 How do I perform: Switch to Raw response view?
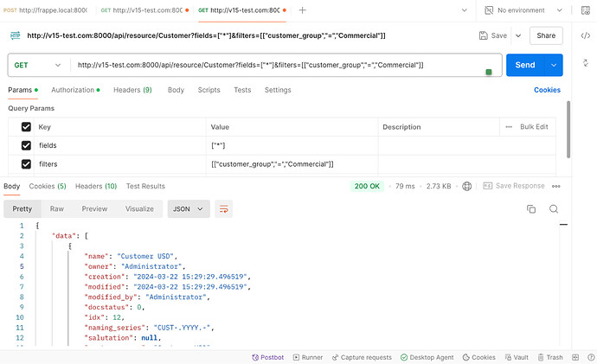coord(57,209)
